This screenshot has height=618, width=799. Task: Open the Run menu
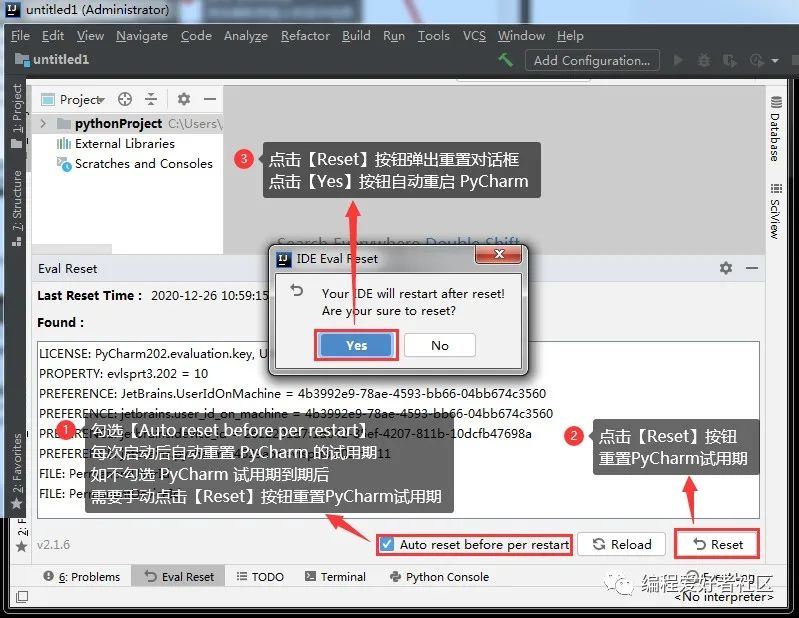394,36
